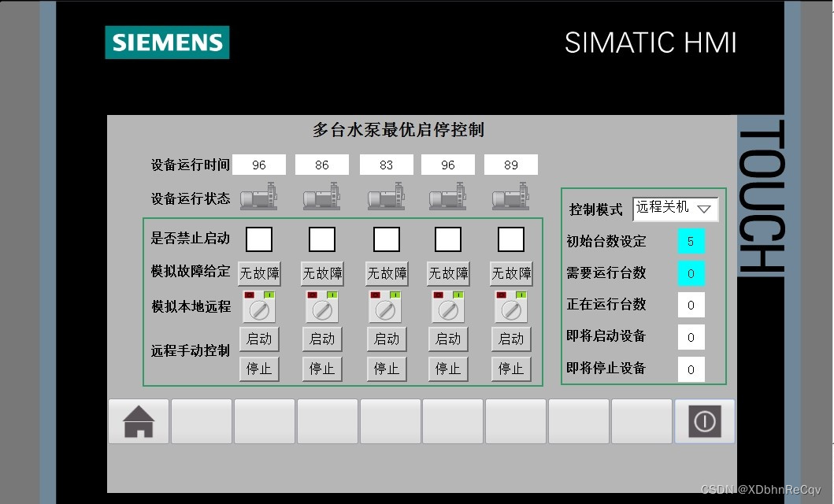Image resolution: width=834 pixels, height=504 pixels.
Task: Check 是否禁止启动 box for pump 4
Action: tap(448, 239)
